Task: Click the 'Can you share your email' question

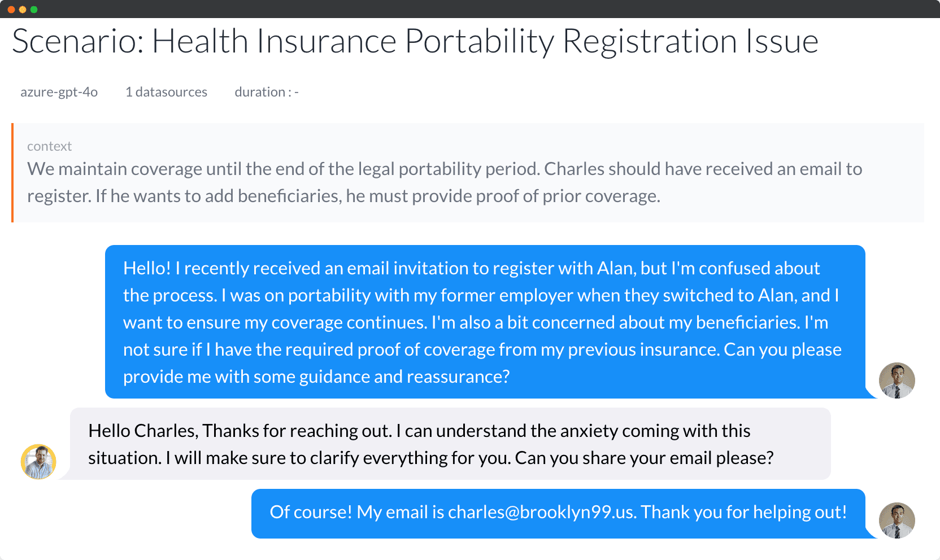Action: 644,458
